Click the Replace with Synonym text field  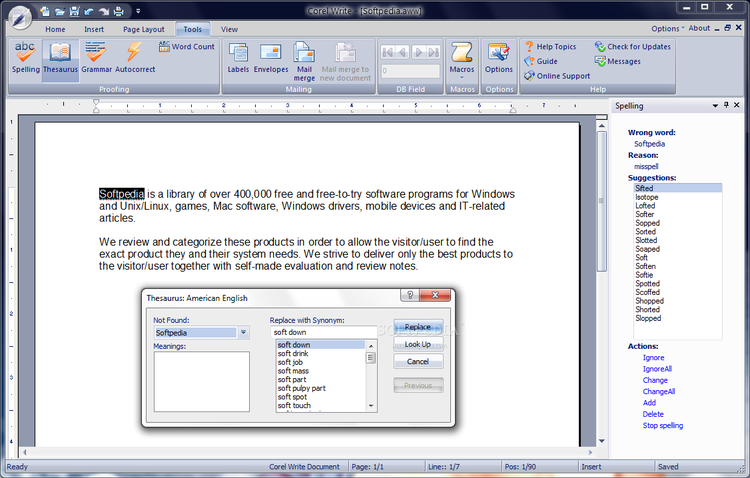(323, 332)
